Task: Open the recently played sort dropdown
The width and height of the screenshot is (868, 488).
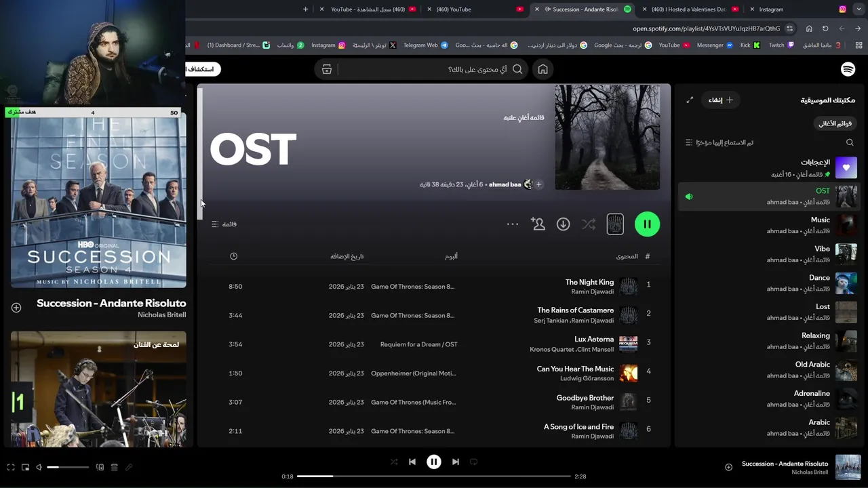Action: click(719, 142)
